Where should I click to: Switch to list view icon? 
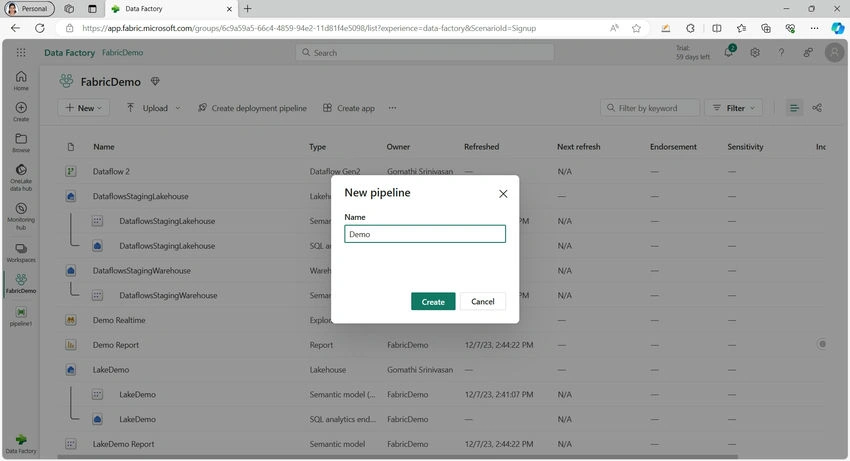(x=794, y=108)
